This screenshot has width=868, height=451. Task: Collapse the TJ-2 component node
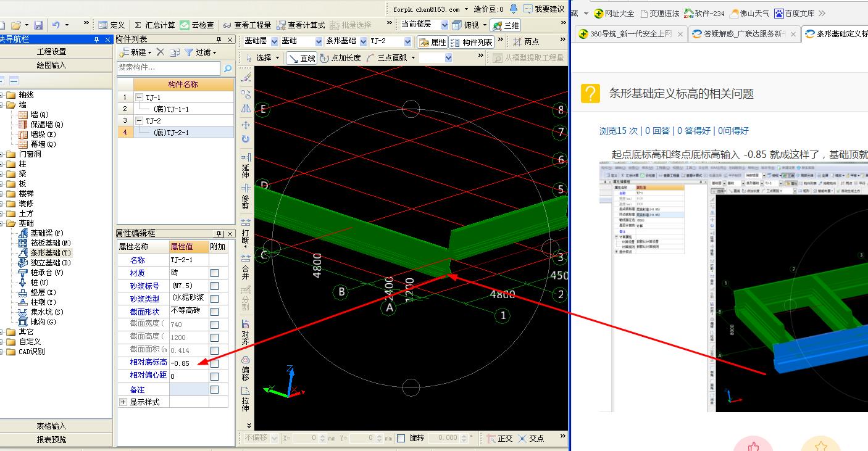(139, 121)
